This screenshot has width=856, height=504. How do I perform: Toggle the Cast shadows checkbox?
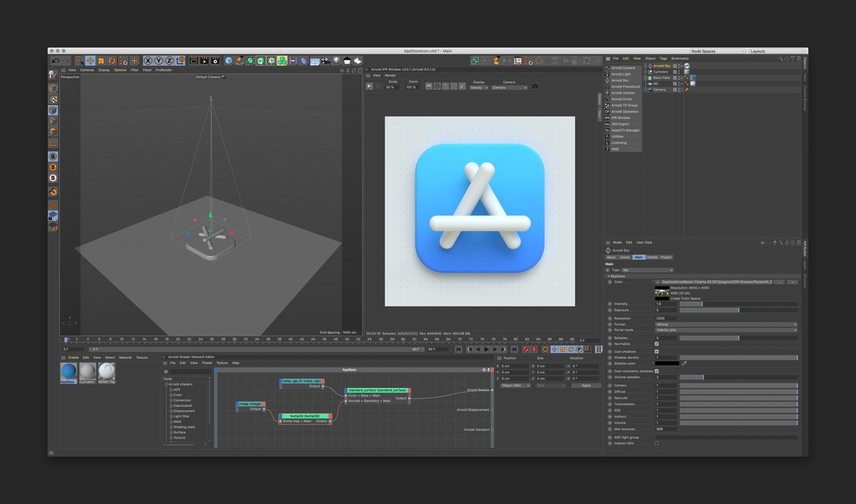pyautogui.click(x=657, y=351)
